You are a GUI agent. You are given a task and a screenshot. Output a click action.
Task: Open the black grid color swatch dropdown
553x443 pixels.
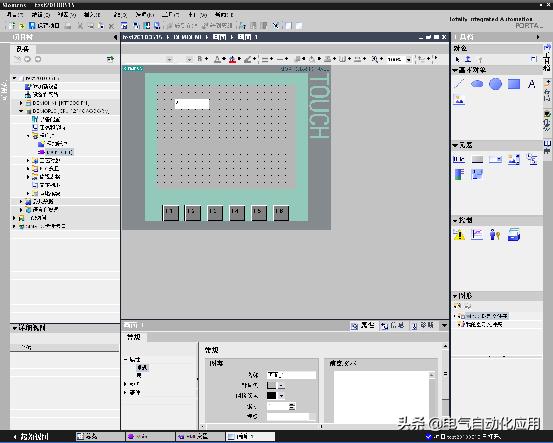281,396
